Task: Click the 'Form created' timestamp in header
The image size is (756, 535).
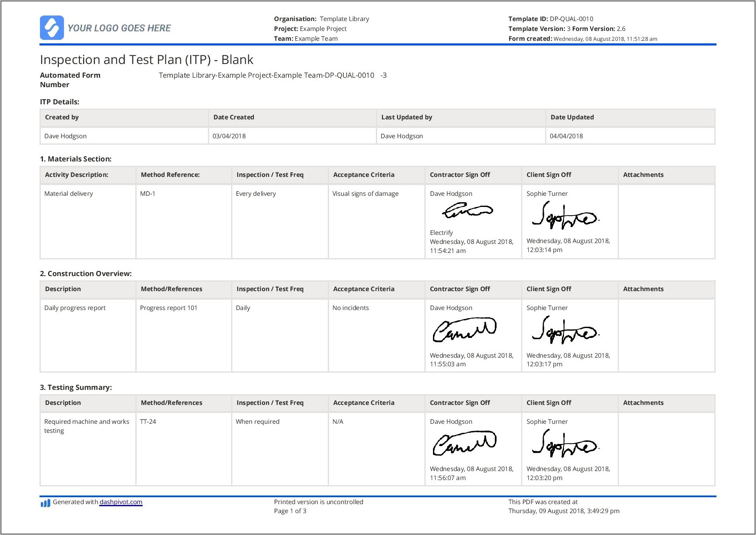Action: pos(582,39)
